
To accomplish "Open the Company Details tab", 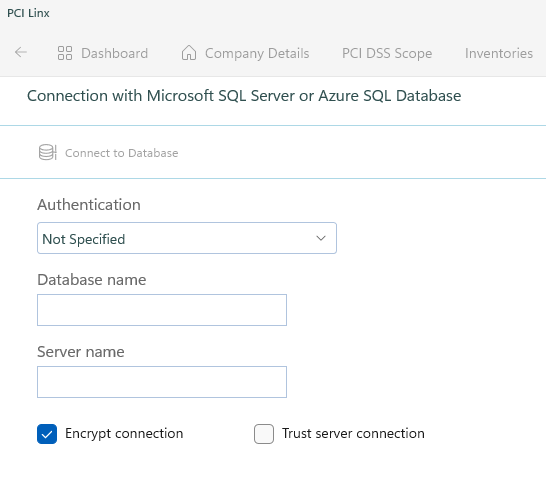I will (x=245, y=53).
